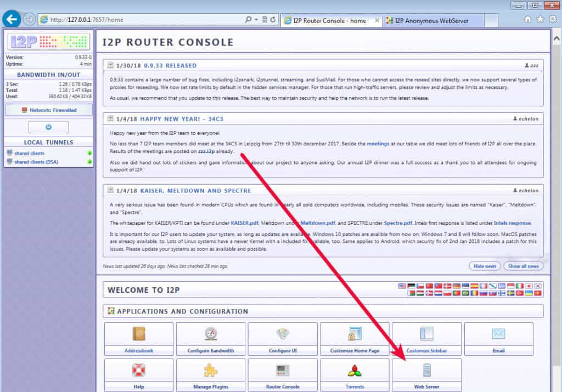Close the I2P Router Console tab
Image resolution: width=562 pixels, height=392 pixels.
click(377, 21)
